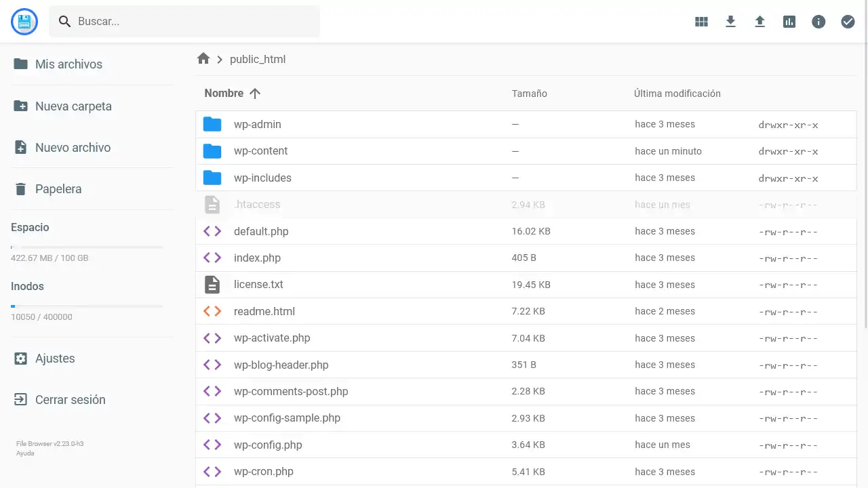Select the wp-includes folder name
This screenshot has width=868, height=488.
pos(262,178)
